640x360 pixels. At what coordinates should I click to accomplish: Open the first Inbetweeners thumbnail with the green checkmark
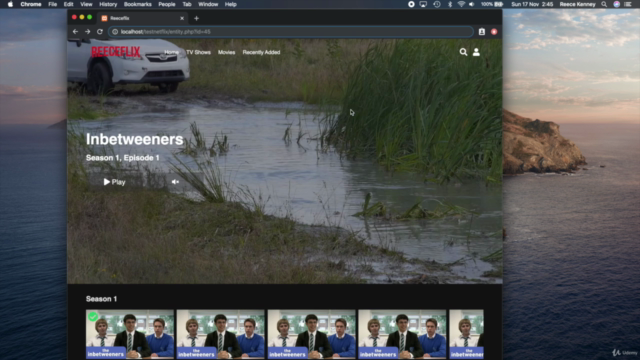click(x=130, y=334)
